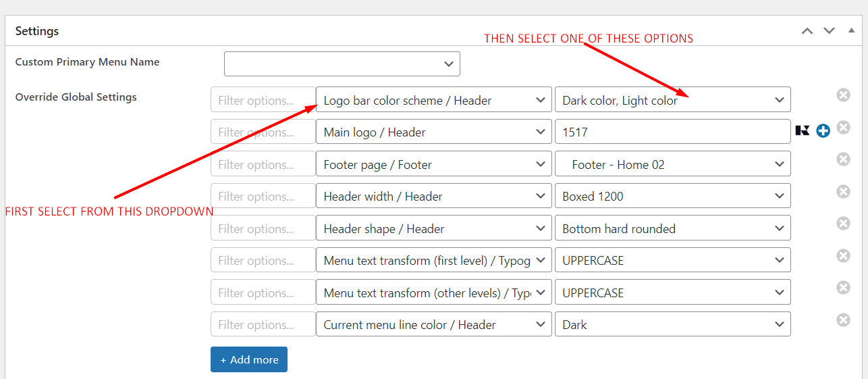868x379 pixels.
Task: Collapse the Settings panel with triangle toggle
Action: tap(851, 31)
